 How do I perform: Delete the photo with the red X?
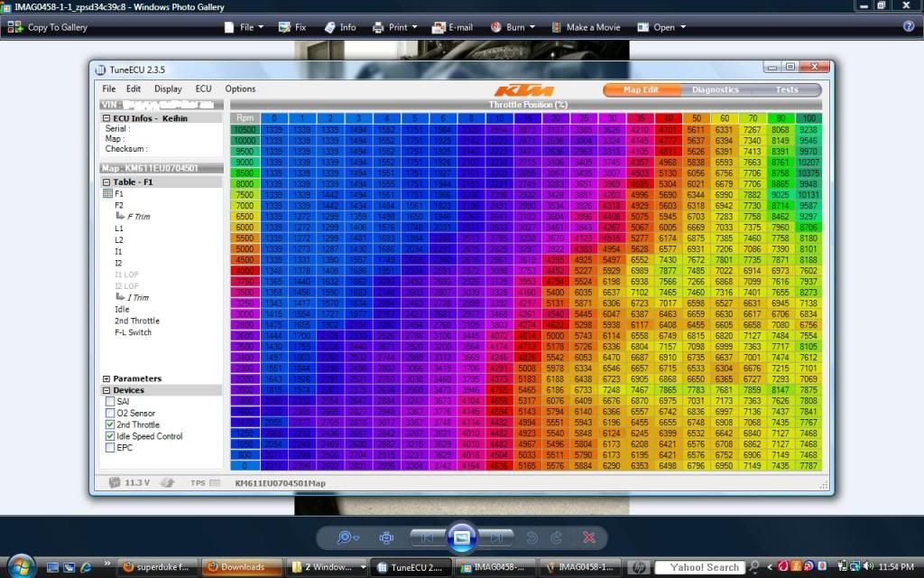coord(589,537)
